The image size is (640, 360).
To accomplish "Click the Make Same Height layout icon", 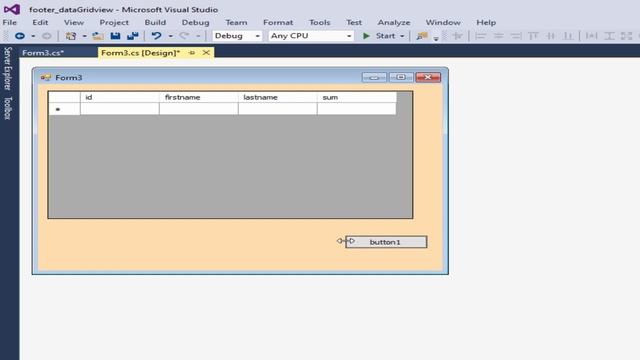I will 609,36.
